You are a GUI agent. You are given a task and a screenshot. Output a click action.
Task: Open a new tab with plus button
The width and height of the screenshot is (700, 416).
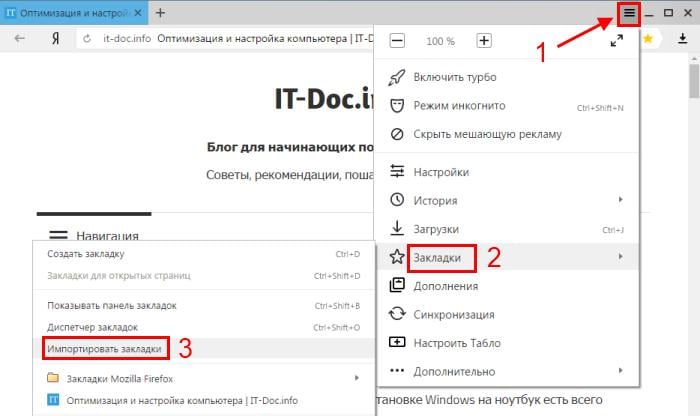[160, 13]
